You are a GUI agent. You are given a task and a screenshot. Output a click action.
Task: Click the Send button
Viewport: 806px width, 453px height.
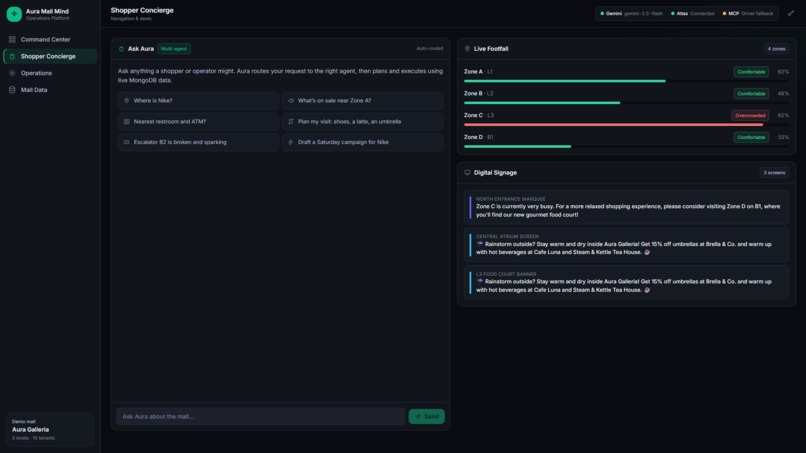click(x=427, y=416)
